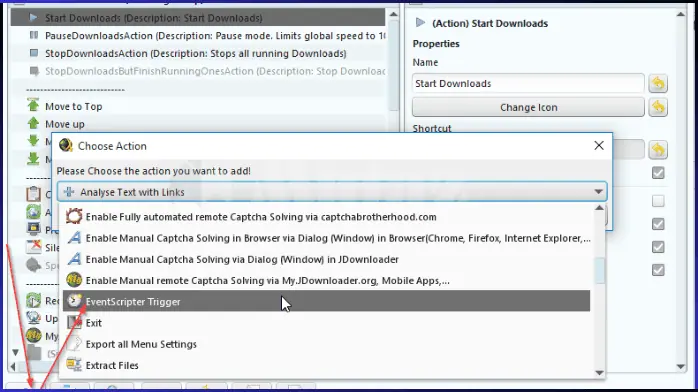
Task: Click the Update globe icon in left list
Action: pyautogui.click(x=33, y=318)
